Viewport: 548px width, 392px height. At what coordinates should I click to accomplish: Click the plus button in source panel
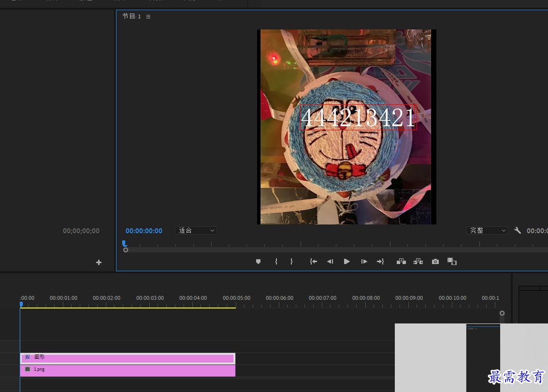coord(99,262)
